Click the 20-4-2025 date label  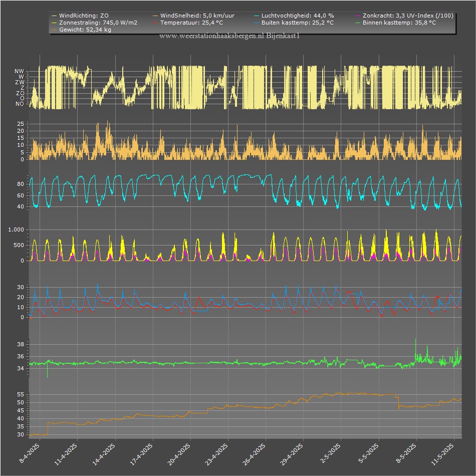click(x=179, y=454)
